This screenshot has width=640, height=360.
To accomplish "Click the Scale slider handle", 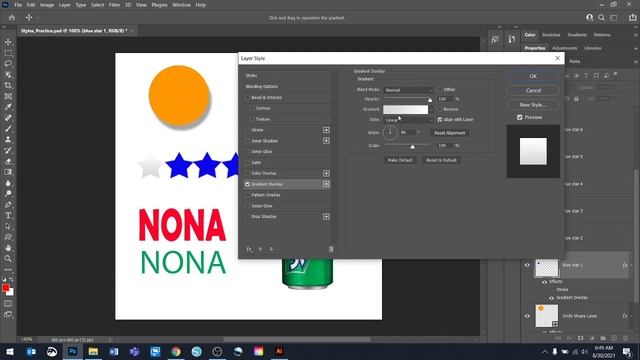I will click(x=412, y=147).
